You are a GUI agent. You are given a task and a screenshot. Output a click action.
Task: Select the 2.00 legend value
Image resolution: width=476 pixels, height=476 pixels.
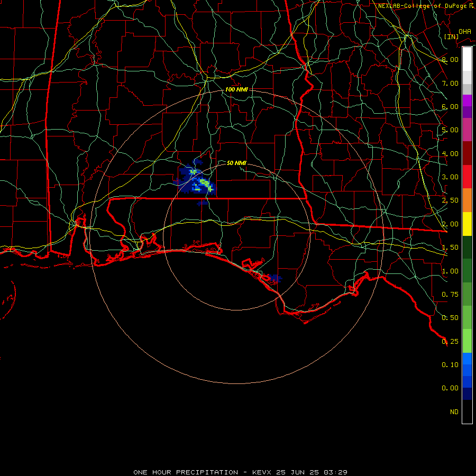450,224
